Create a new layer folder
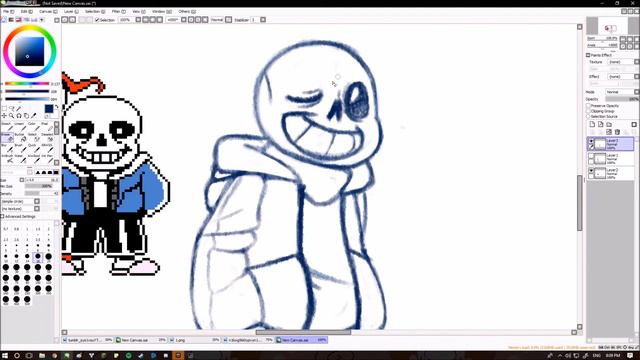The image size is (640, 360). pyautogui.click(x=609, y=124)
